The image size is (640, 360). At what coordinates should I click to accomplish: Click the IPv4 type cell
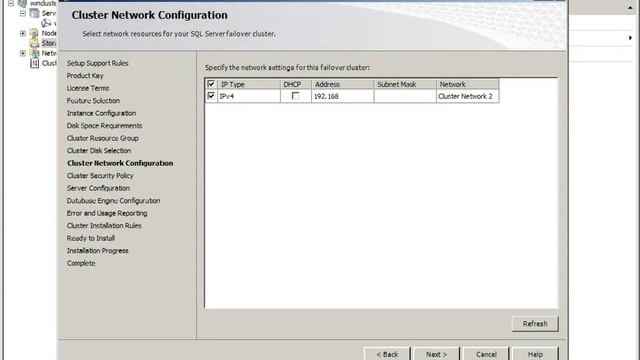(x=249, y=96)
